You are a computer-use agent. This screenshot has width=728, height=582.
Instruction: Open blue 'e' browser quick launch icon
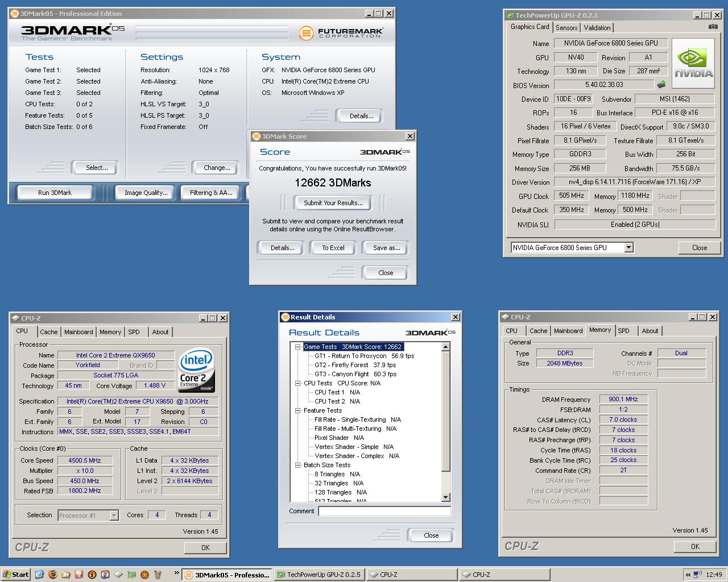(39, 575)
